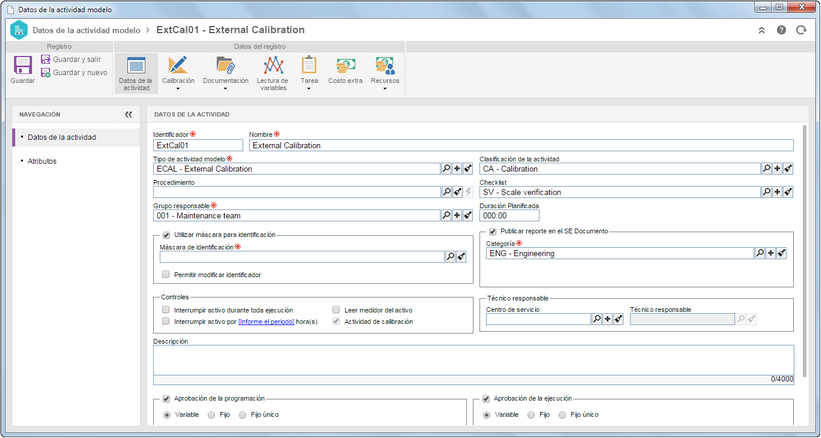821x438 pixels.
Task: Click the refresh icon in header
Action: pyautogui.click(x=801, y=30)
